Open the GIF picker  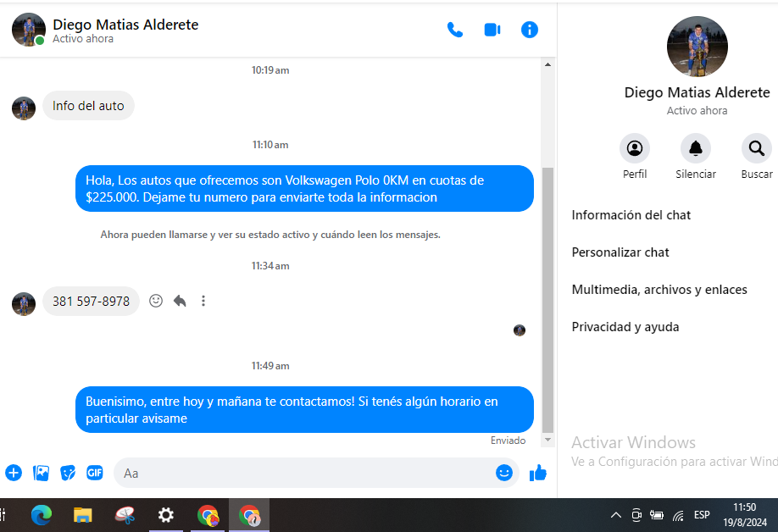pos(95,473)
